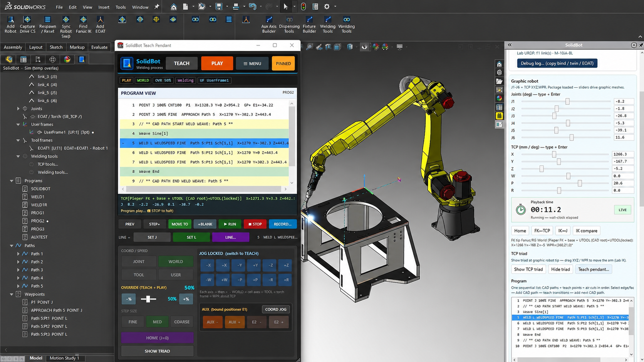Image resolution: width=644 pixels, height=362 pixels.
Task: Select FINE step size
Action: coord(132,322)
